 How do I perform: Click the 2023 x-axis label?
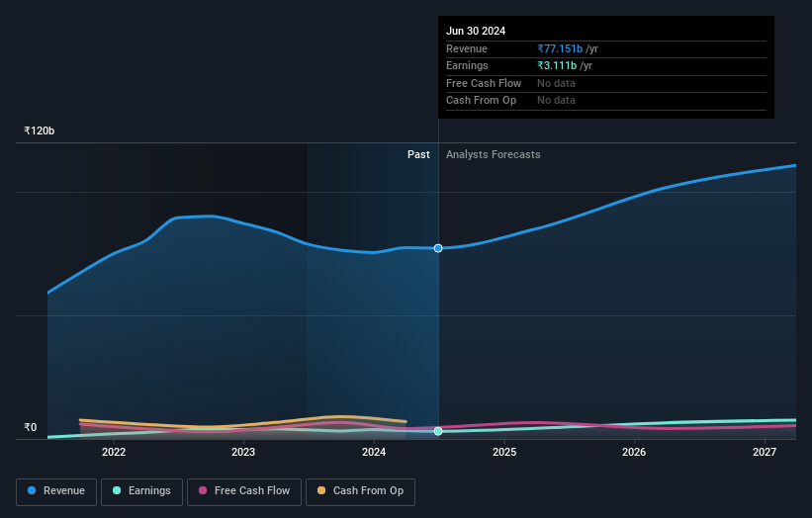(x=243, y=453)
